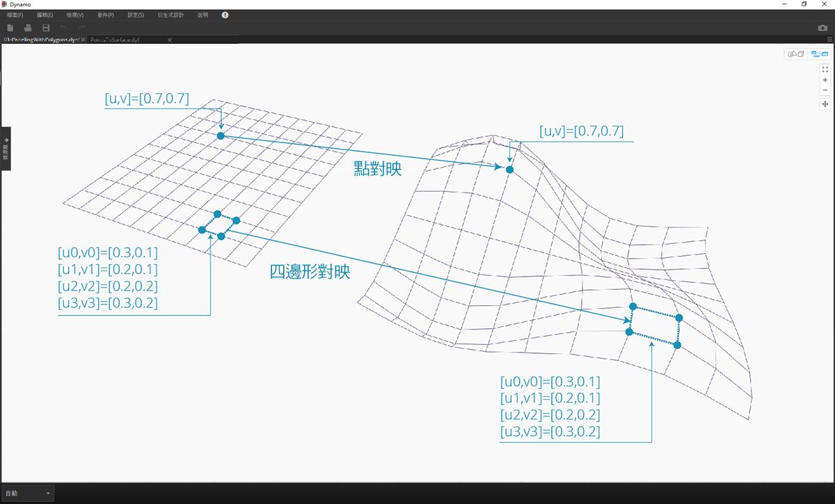The width and height of the screenshot is (835, 504).
Task: Switch to 3D background preview navigation
Action: [x=795, y=54]
